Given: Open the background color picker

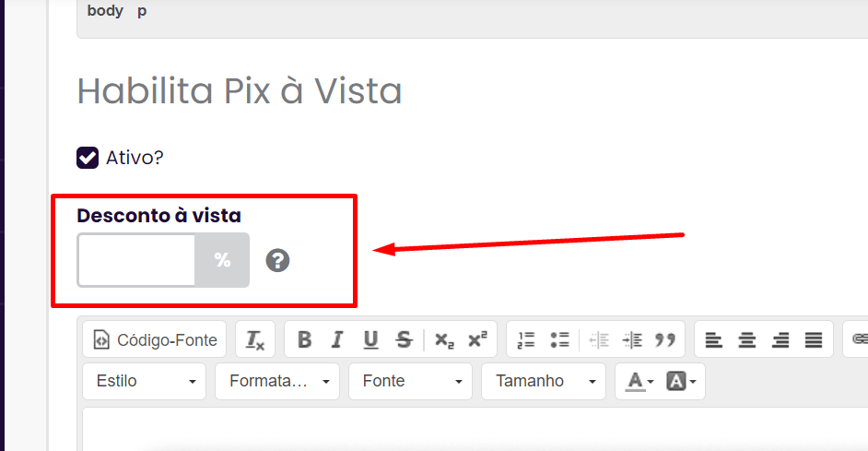Looking at the screenshot, I should tap(681, 381).
